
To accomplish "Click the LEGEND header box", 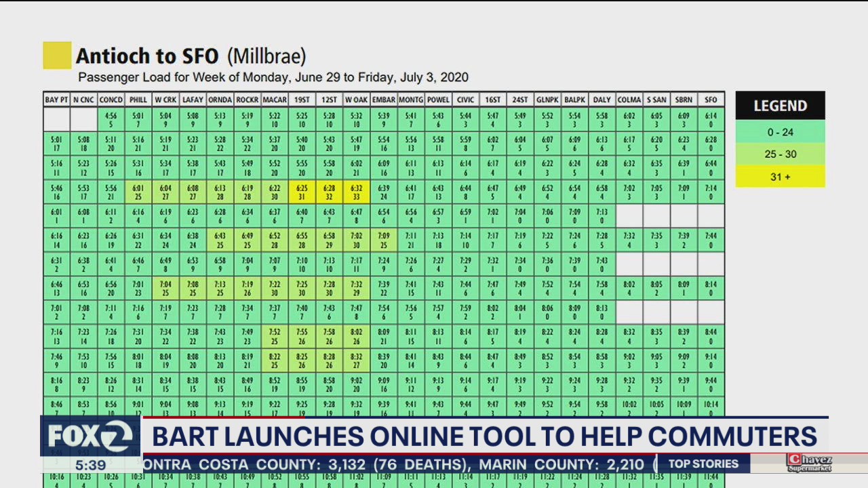I will click(x=780, y=106).
